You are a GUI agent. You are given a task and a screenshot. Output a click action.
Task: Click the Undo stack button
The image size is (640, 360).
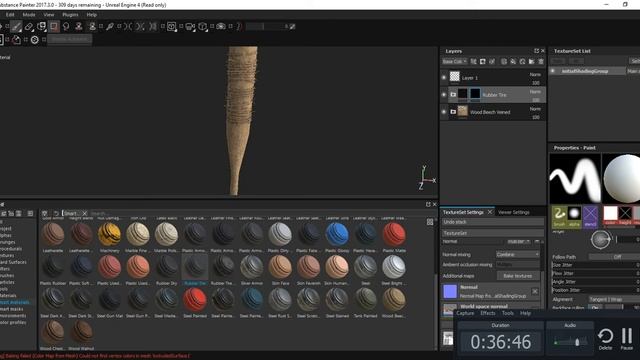493,222
